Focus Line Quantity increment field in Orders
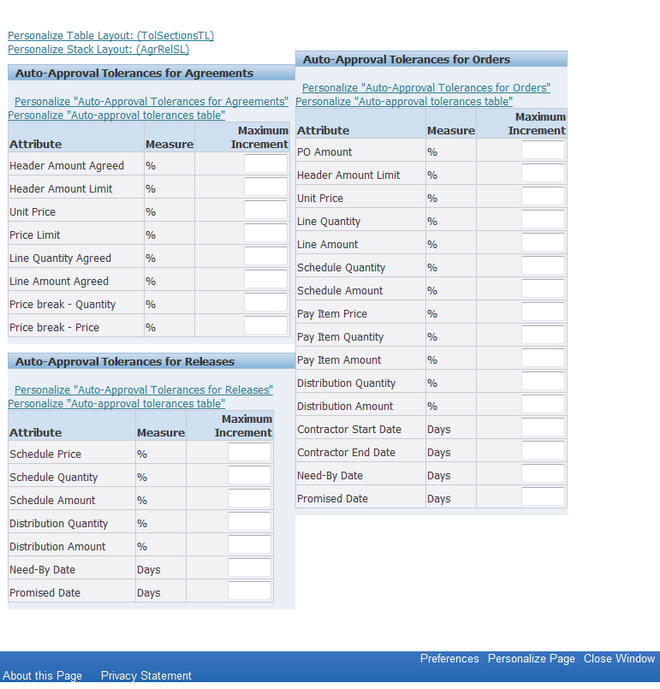The height and width of the screenshot is (689, 660). pos(543,220)
